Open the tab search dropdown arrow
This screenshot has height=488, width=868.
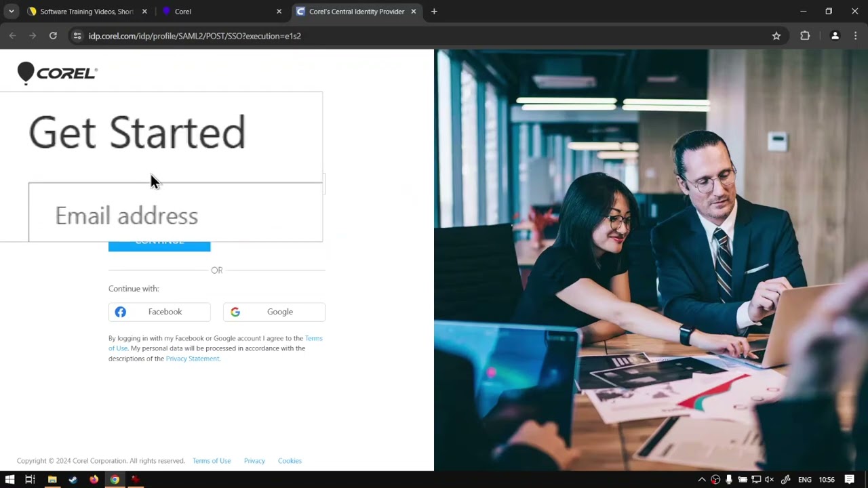[12, 12]
